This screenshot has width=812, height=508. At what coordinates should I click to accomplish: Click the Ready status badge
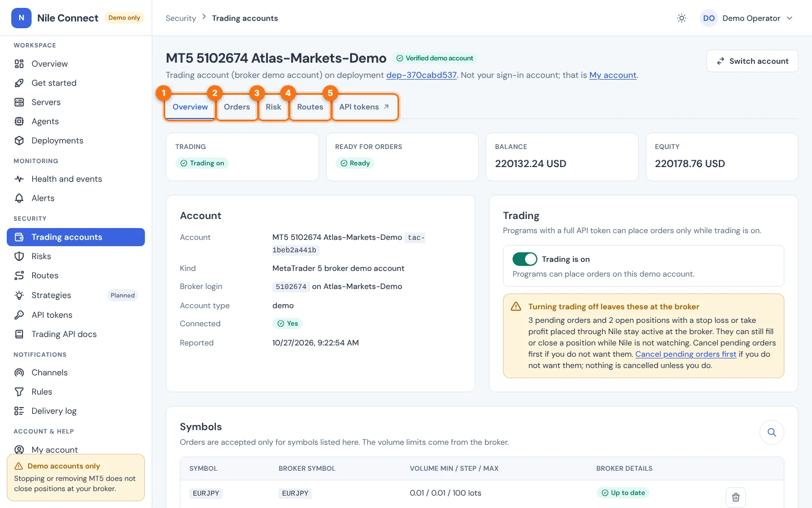[355, 163]
